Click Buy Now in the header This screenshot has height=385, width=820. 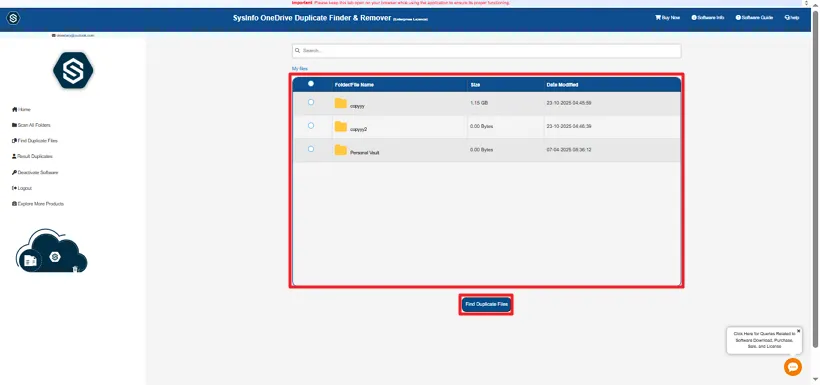(x=667, y=17)
